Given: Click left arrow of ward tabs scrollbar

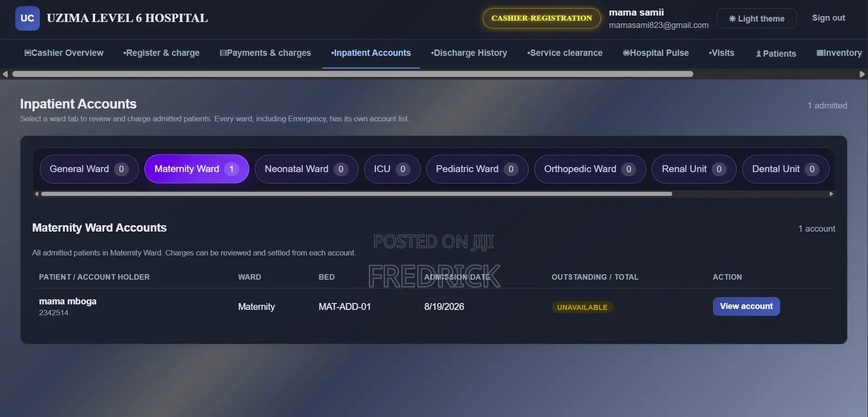Looking at the screenshot, I should click(36, 194).
